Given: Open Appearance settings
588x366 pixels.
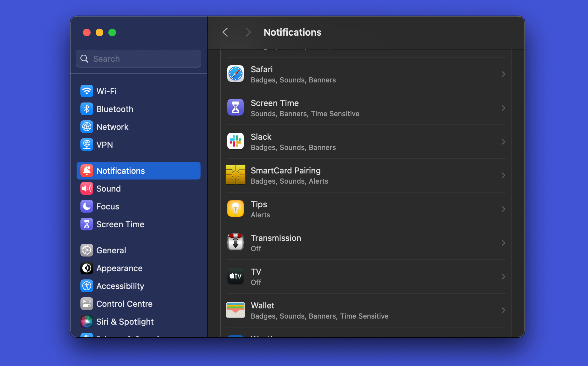Looking at the screenshot, I should [119, 268].
